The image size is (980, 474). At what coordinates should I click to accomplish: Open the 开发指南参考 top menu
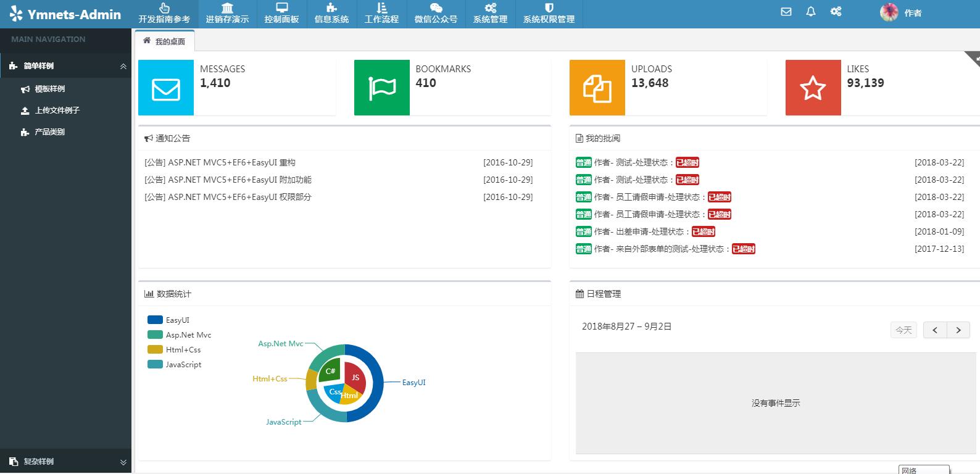[164, 14]
